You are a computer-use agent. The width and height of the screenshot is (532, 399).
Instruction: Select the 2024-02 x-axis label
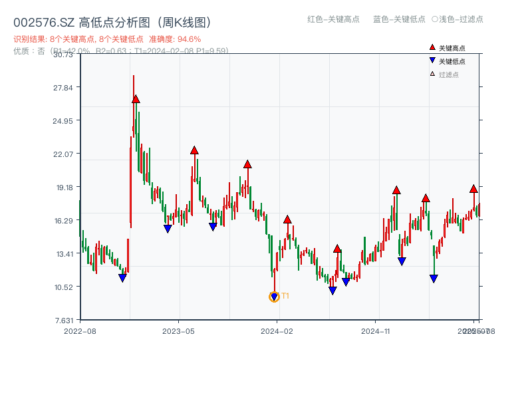[277, 331]
